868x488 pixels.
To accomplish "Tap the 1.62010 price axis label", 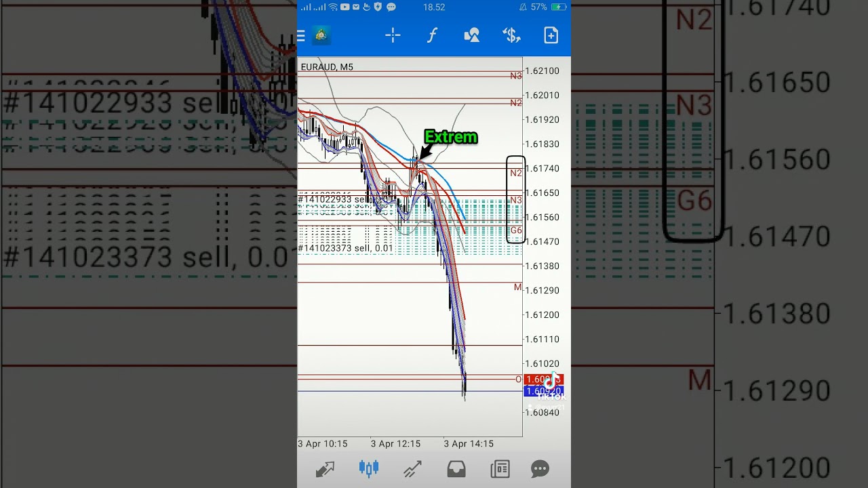I will [x=542, y=95].
